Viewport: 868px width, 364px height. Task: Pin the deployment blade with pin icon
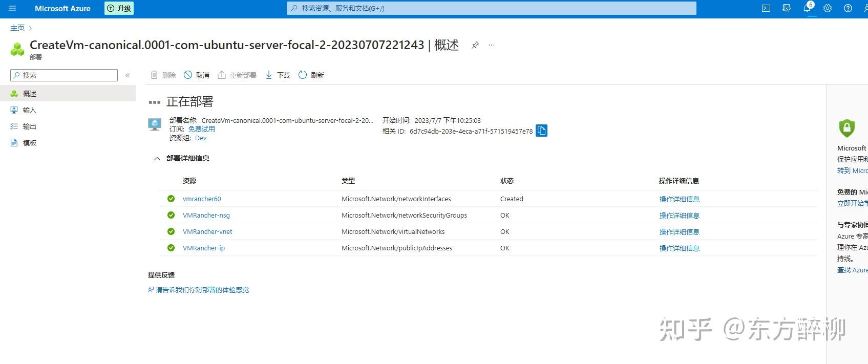pos(475,45)
